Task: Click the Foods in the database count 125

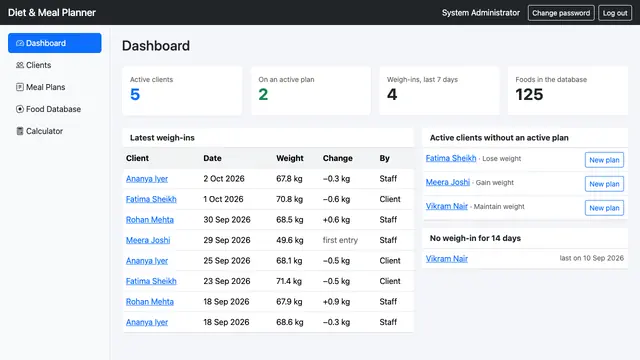Action: (529, 95)
